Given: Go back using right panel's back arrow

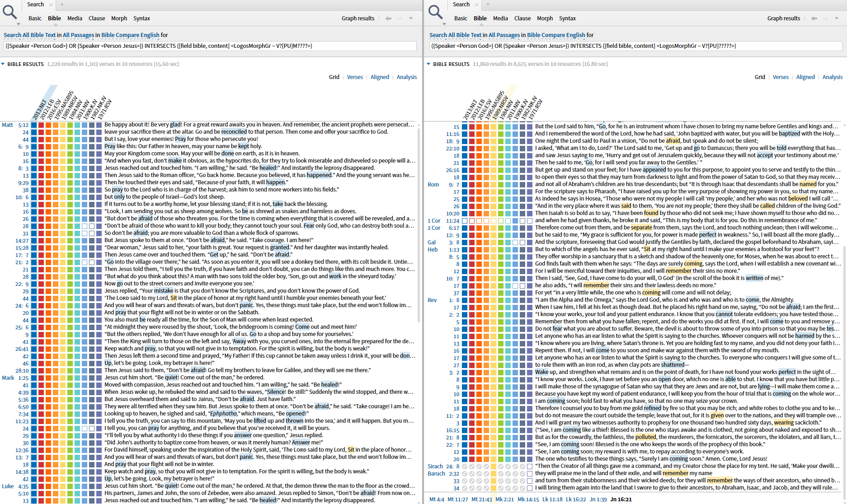Looking at the screenshot, I should click(x=814, y=19).
